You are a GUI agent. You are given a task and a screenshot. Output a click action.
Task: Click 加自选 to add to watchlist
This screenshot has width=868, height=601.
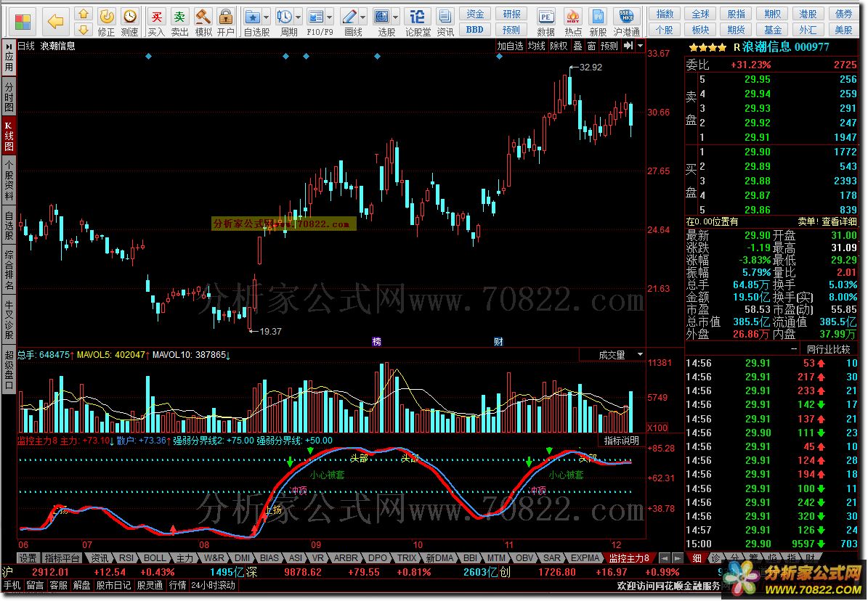click(510, 46)
